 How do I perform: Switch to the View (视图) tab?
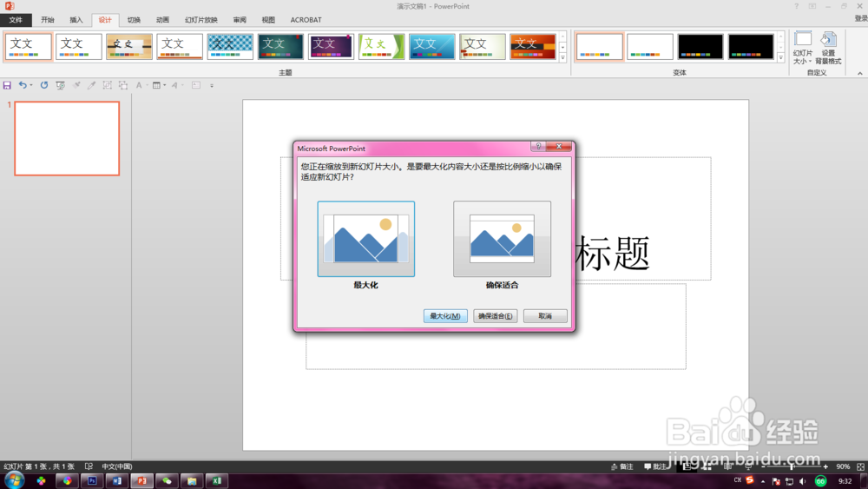pyautogui.click(x=268, y=20)
